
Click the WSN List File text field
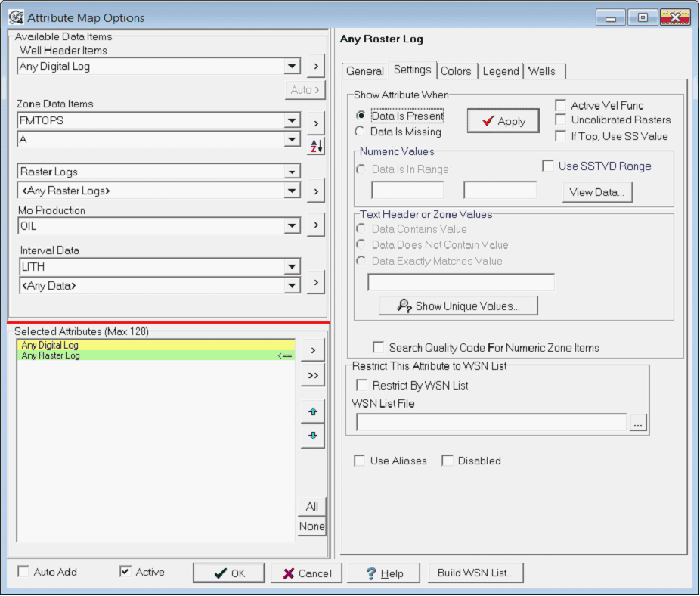491,423
